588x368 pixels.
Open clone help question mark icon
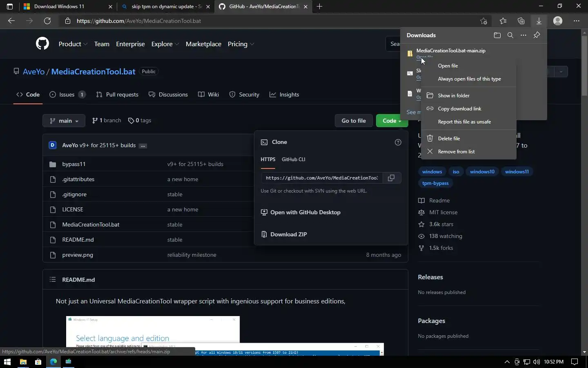click(398, 142)
